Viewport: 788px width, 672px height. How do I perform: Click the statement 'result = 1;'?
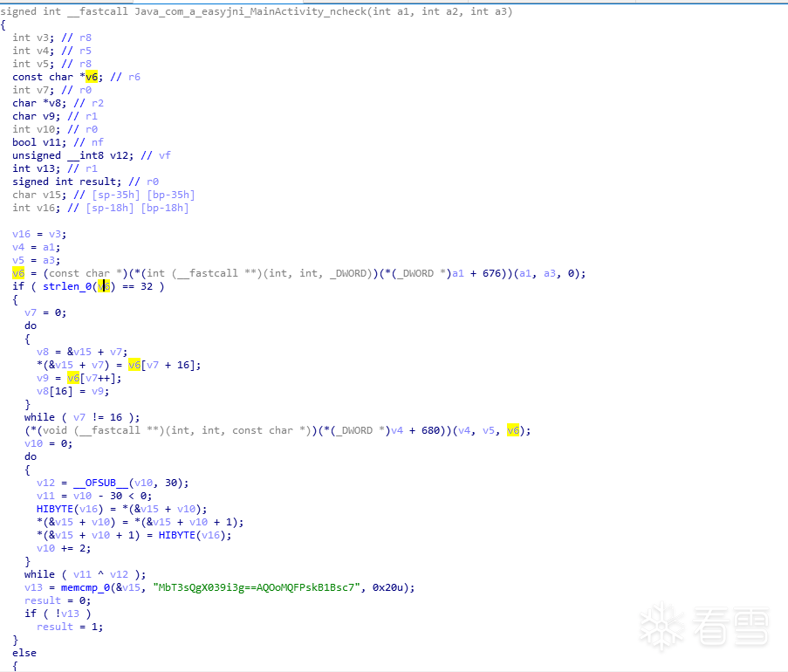70,627
